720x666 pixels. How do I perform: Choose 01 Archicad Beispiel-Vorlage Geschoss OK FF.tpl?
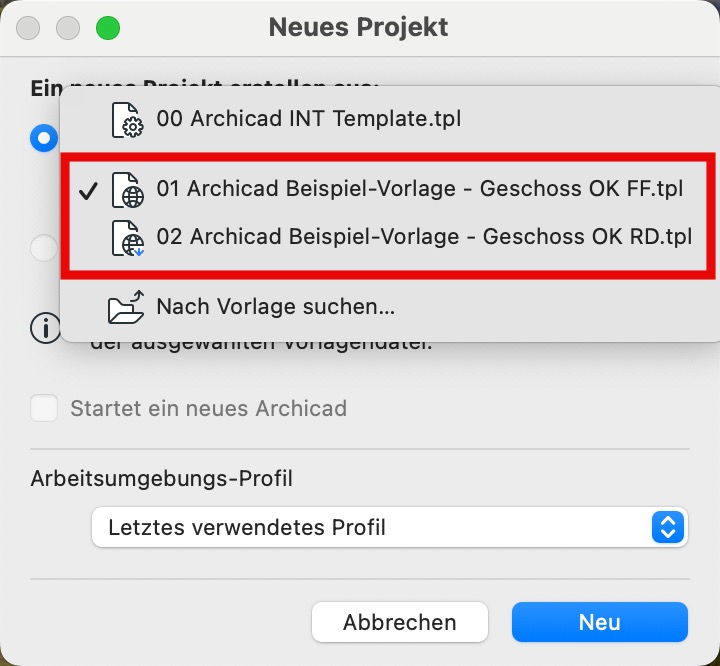[389, 189]
